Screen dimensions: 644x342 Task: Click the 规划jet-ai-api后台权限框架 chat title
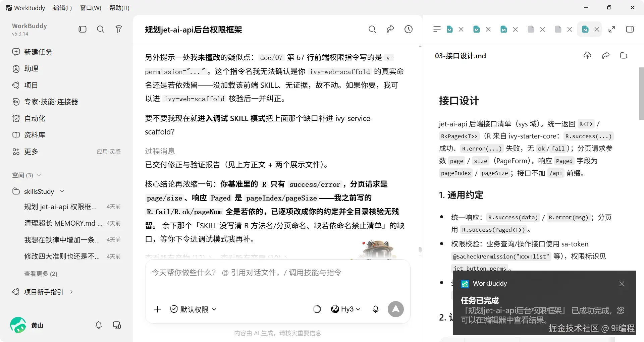click(x=194, y=30)
